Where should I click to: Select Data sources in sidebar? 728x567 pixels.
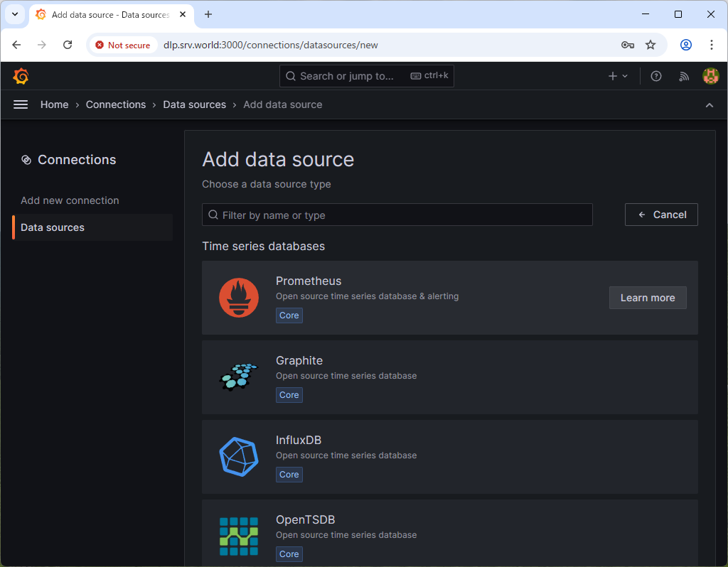(93, 227)
